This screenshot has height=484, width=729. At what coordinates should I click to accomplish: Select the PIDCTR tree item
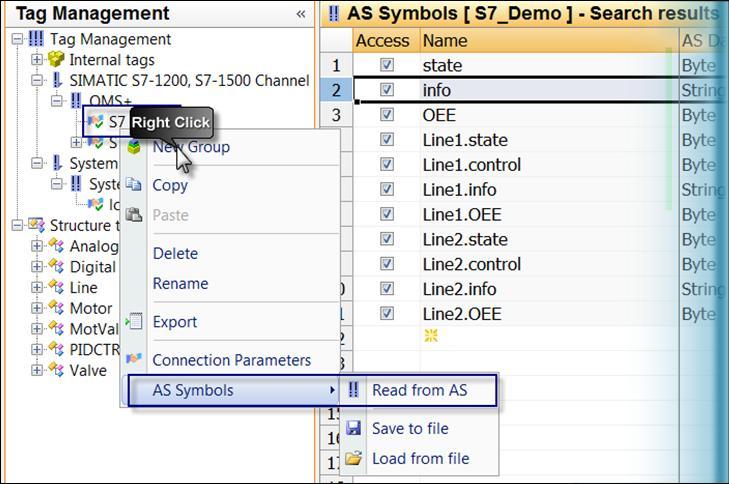coord(94,349)
